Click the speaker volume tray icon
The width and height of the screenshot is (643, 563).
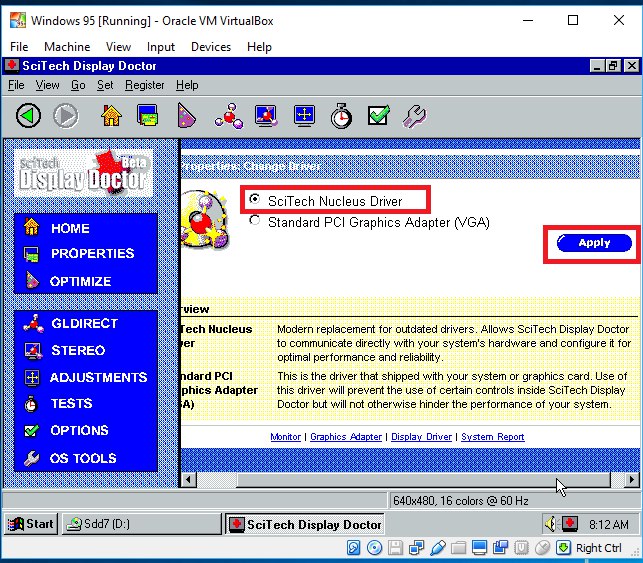tap(551, 524)
